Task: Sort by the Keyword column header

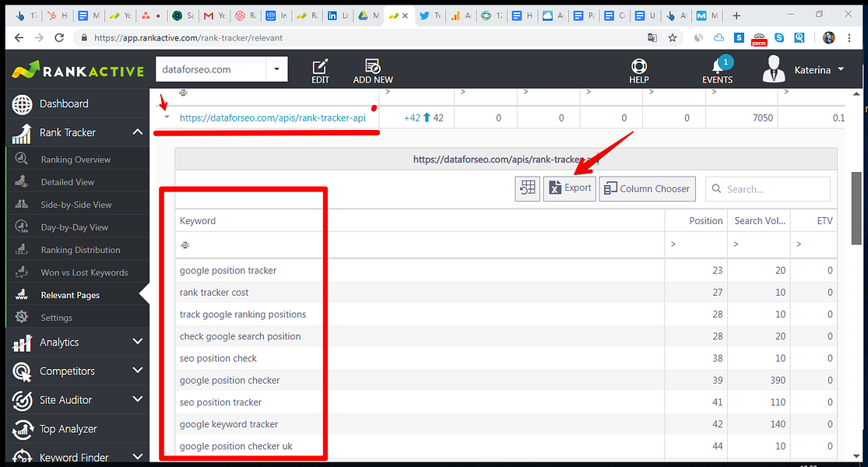Action: click(420, 221)
